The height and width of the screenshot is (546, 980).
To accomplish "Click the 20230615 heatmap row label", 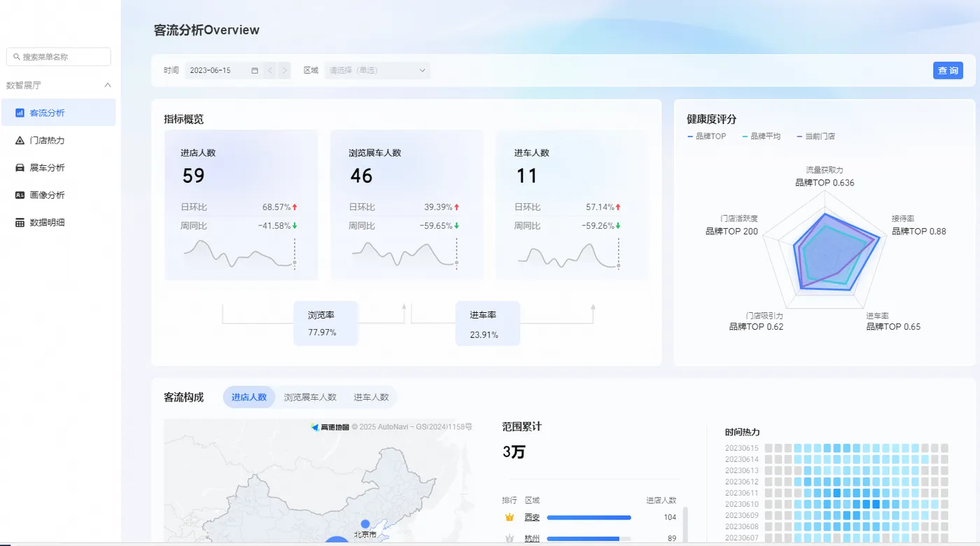I will pos(742,448).
